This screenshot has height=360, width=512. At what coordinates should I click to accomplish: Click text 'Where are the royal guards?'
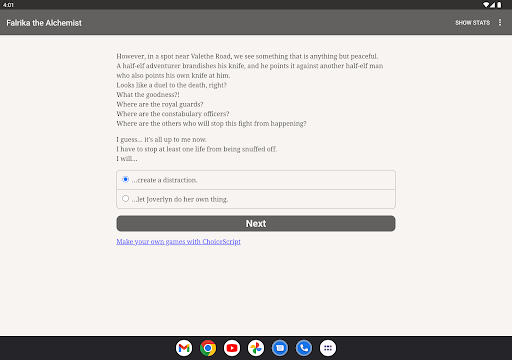[x=160, y=104]
